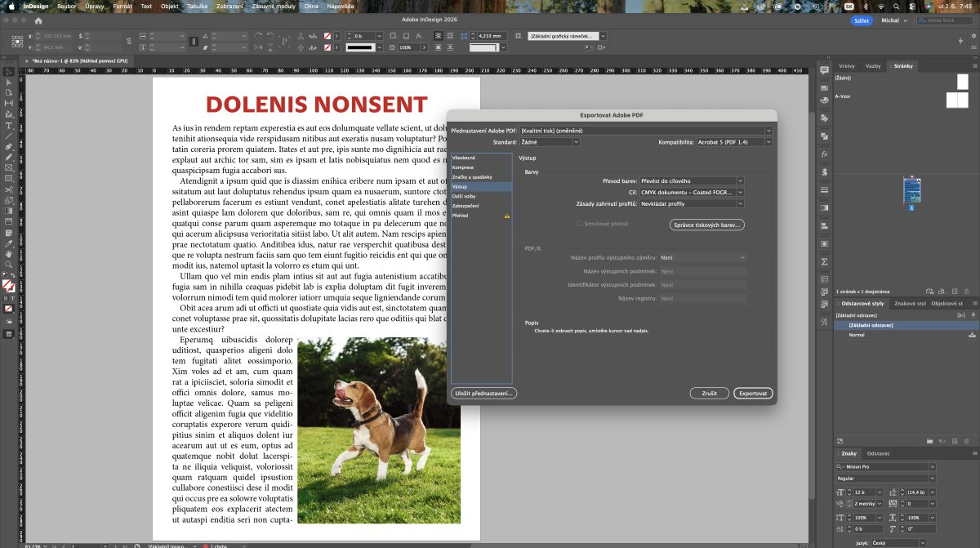The height and width of the screenshot is (548, 980).
Task: Open the Tabulka menu
Action: 197,6
